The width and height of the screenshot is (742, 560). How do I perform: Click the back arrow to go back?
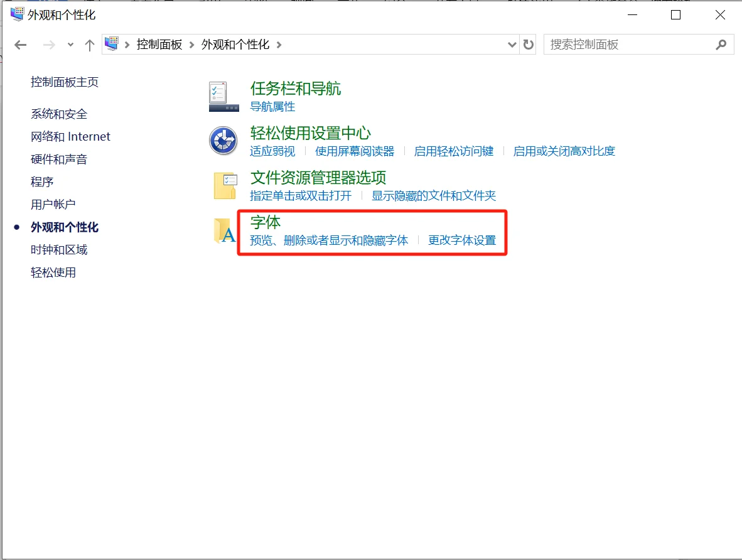pyautogui.click(x=20, y=44)
